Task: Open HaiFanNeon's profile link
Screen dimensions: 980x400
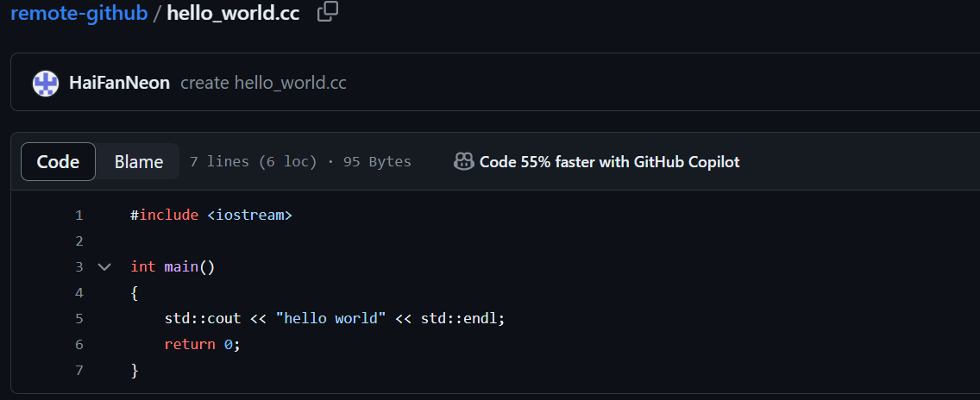Action: coord(119,83)
